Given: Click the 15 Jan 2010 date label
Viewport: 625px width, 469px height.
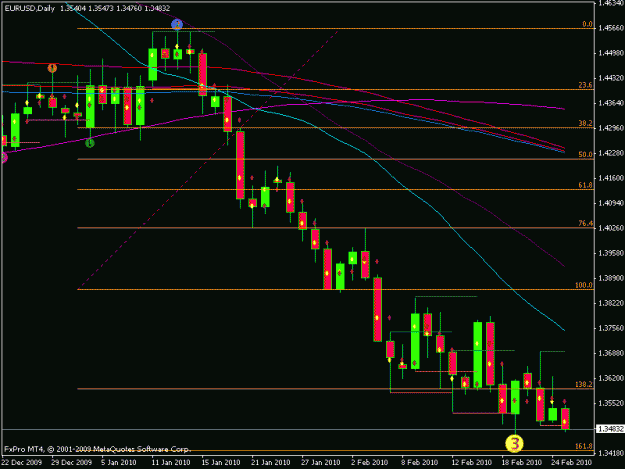Looking at the screenshot, I should (x=221, y=463).
